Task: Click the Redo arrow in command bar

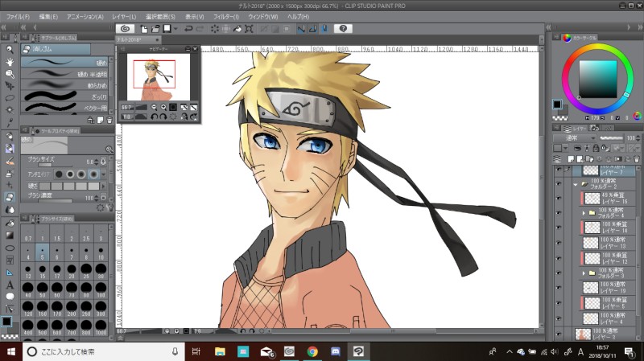Action: [x=200, y=29]
